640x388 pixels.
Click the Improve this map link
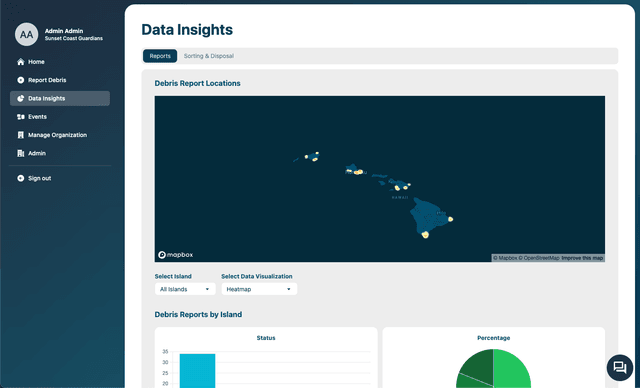[582, 258]
